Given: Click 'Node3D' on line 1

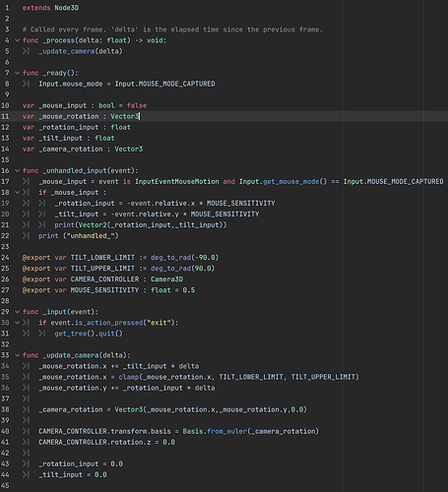Looking at the screenshot, I should coord(67,8).
